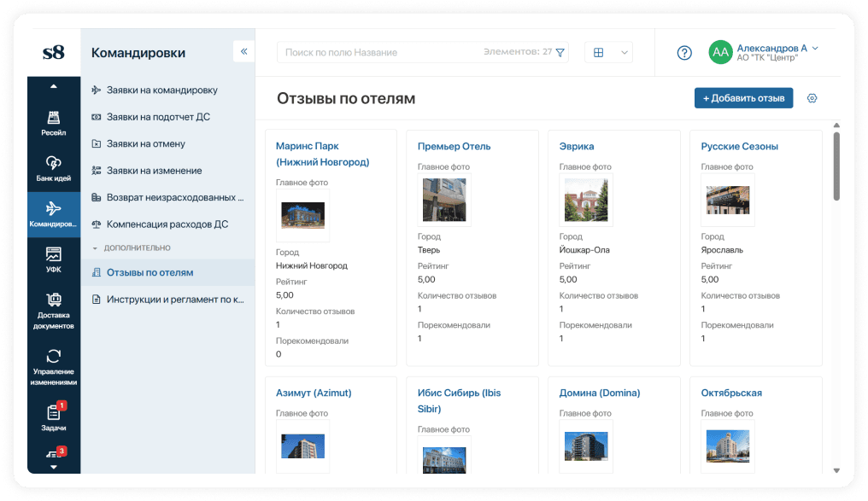Open the Эврика hotel link

click(577, 147)
